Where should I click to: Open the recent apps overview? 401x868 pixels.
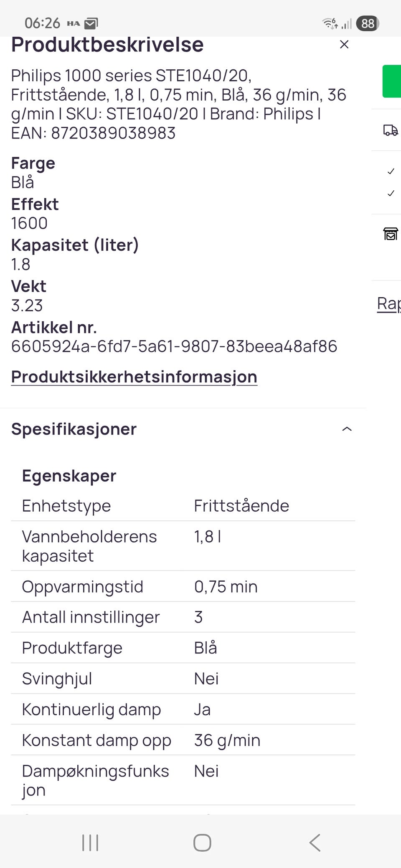90,843
